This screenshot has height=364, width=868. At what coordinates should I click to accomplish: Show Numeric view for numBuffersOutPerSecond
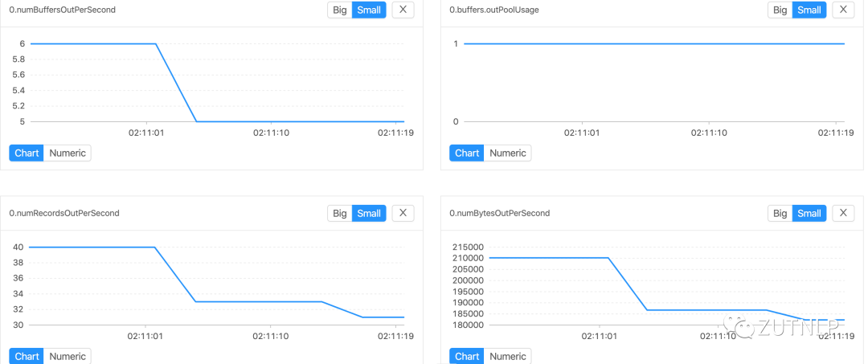pos(68,153)
